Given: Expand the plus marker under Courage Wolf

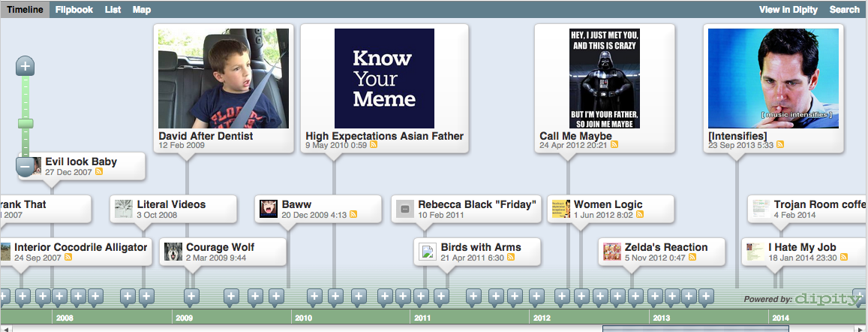Looking at the screenshot, I should 191,297.
